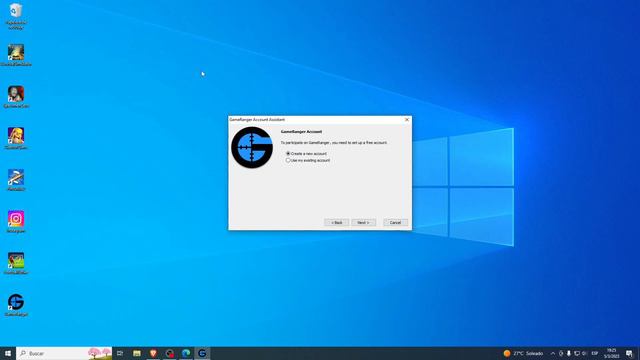The width and height of the screenshot is (640, 360).
Task: Launch Brave browser from the taskbar
Action: click(x=153, y=353)
